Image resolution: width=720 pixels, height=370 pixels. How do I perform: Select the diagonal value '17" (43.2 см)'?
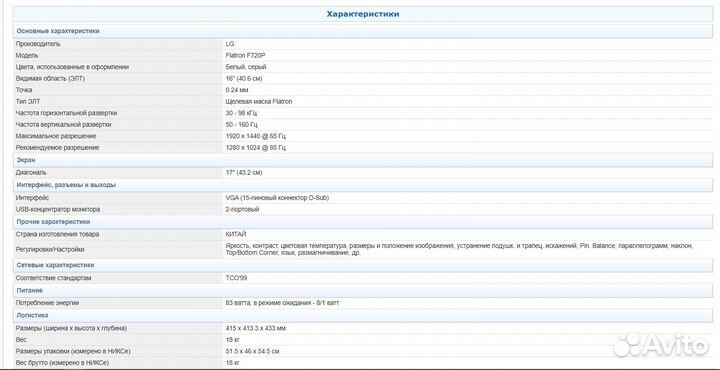pyautogui.click(x=244, y=173)
